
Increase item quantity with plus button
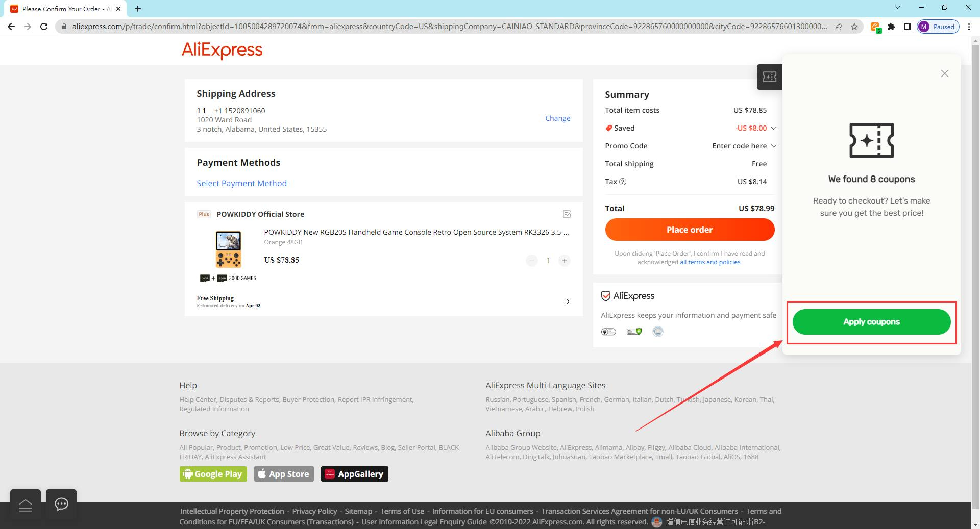[564, 261]
